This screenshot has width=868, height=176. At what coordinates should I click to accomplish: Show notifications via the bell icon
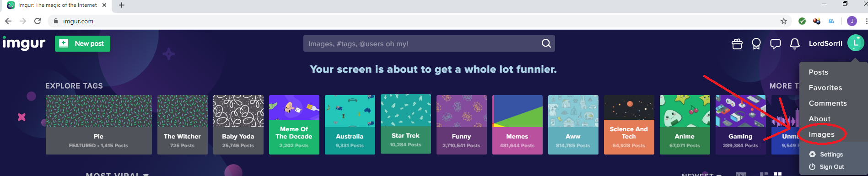click(x=795, y=44)
